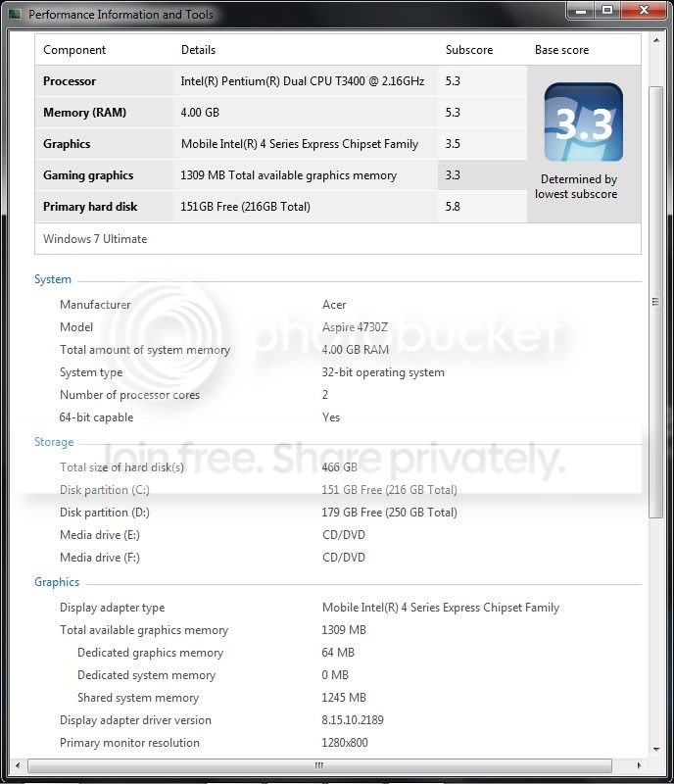Click the Acer manufacturer value
The height and width of the screenshot is (784, 674).
[334, 305]
